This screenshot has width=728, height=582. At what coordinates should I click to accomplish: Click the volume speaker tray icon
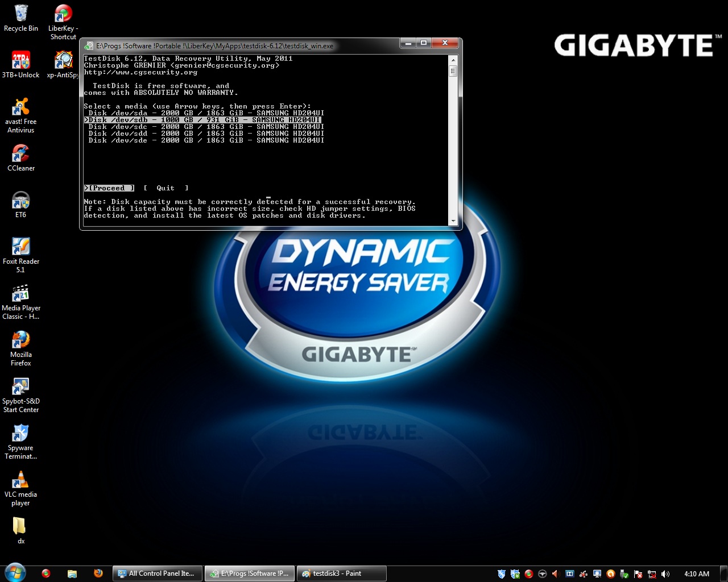(x=665, y=574)
